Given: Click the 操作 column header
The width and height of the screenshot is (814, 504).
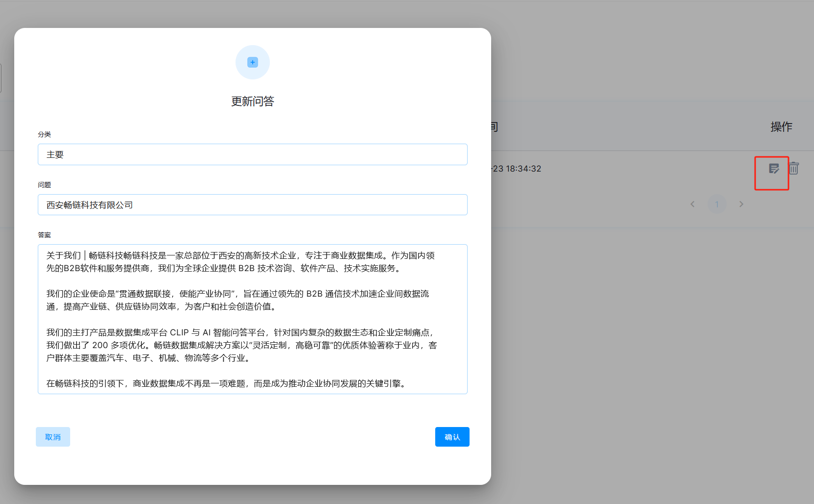Looking at the screenshot, I should tap(781, 127).
